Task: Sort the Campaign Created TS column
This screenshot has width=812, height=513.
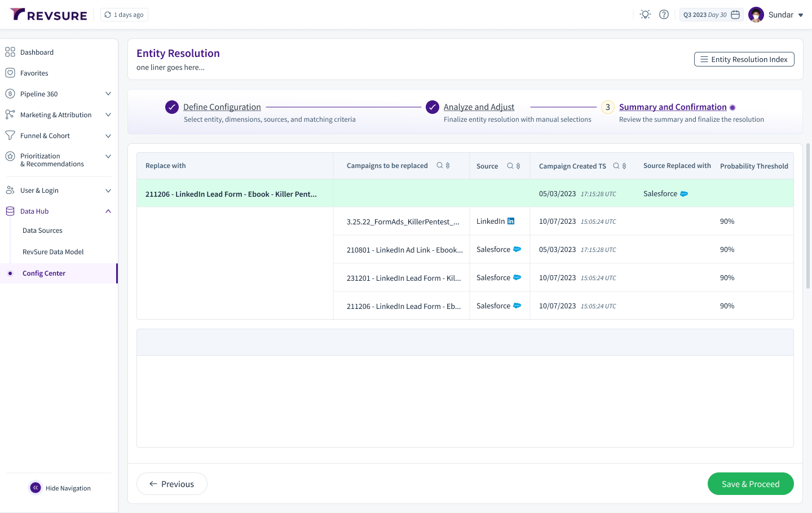Action: (x=624, y=166)
